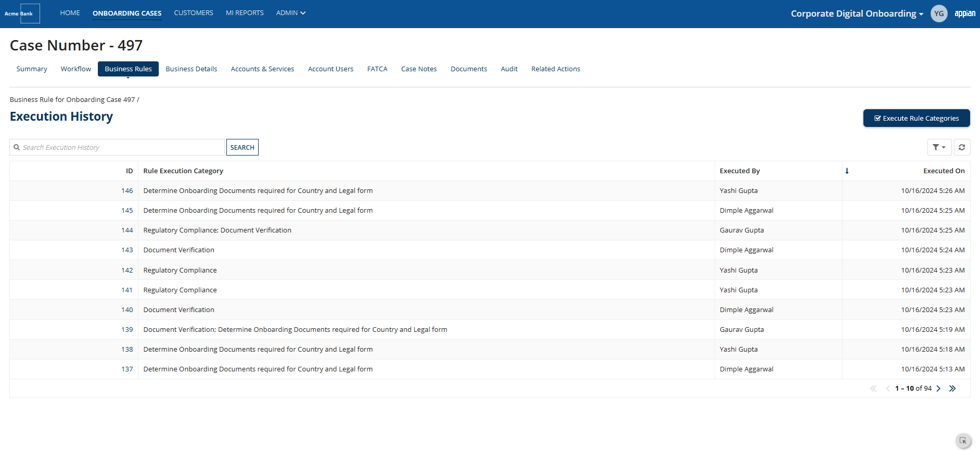Image resolution: width=980 pixels, height=451 pixels.
Task: Go to MI REPORTS page
Action: click(x=245, y=13)
